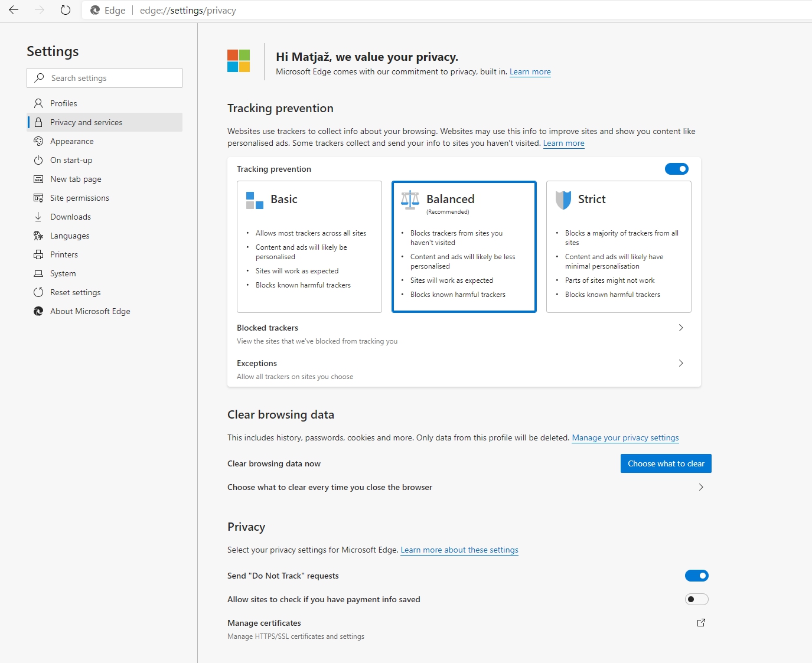This screenshot has width=812, height=663.
Task: Click Learn more beside privacy commitment text
Action: click(530, 72)
